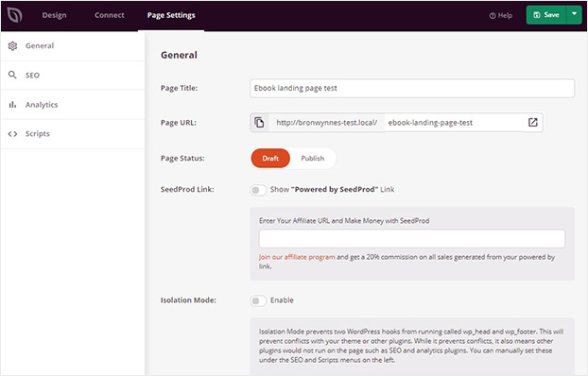This screenshot has width=588, height=376.
Task: Click the SeedProd Link label
Action: (187, 189)
